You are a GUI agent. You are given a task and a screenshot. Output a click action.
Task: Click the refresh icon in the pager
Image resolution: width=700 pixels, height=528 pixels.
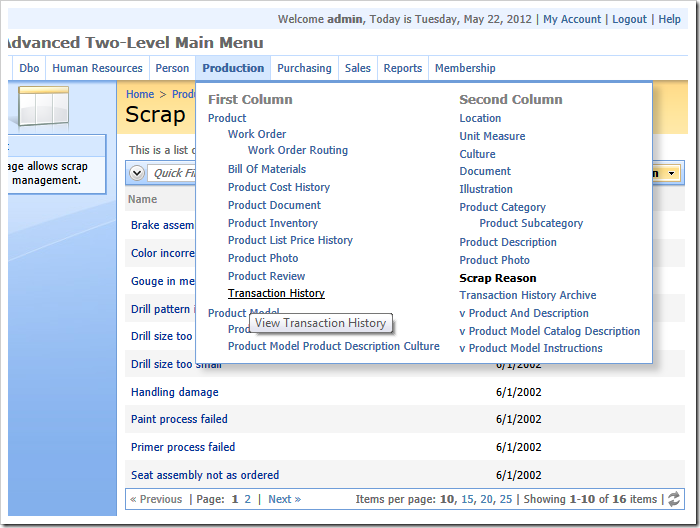point(674,499)
